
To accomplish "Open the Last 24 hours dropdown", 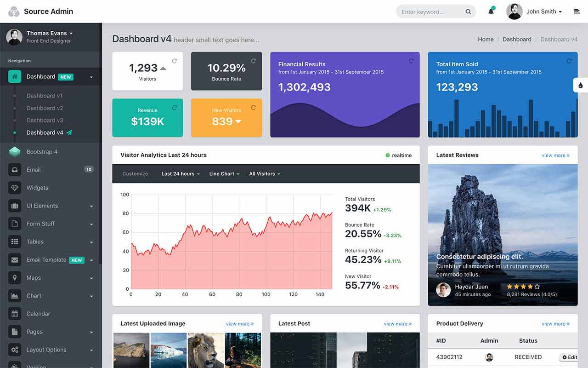I will (x=181, y=174).
